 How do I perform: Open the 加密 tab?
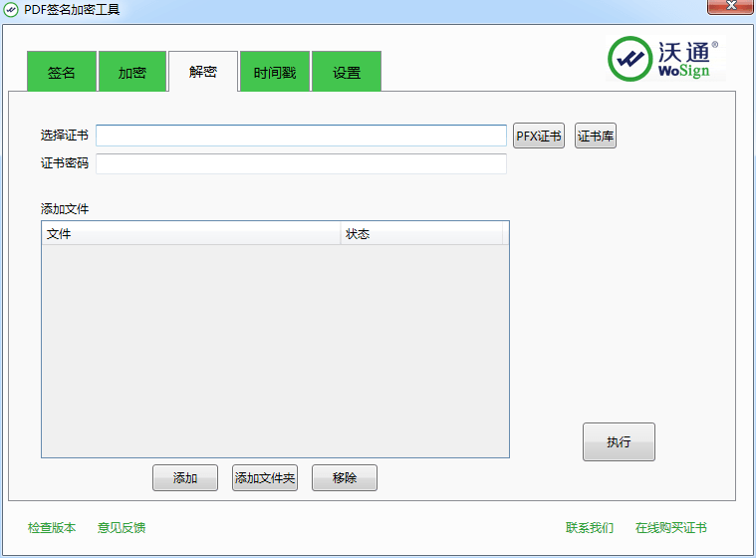(132, 73)
